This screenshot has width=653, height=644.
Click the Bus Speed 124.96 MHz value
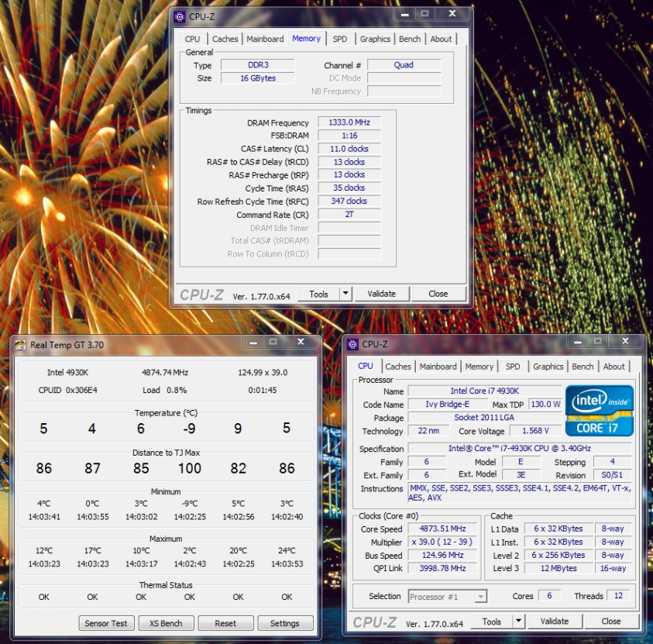(x=442, y=556)
